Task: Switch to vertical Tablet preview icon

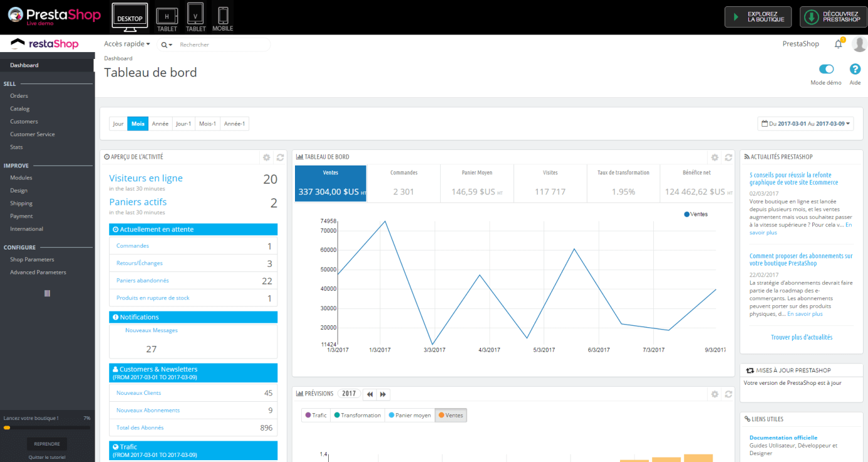Action: [x=195, y=17]
